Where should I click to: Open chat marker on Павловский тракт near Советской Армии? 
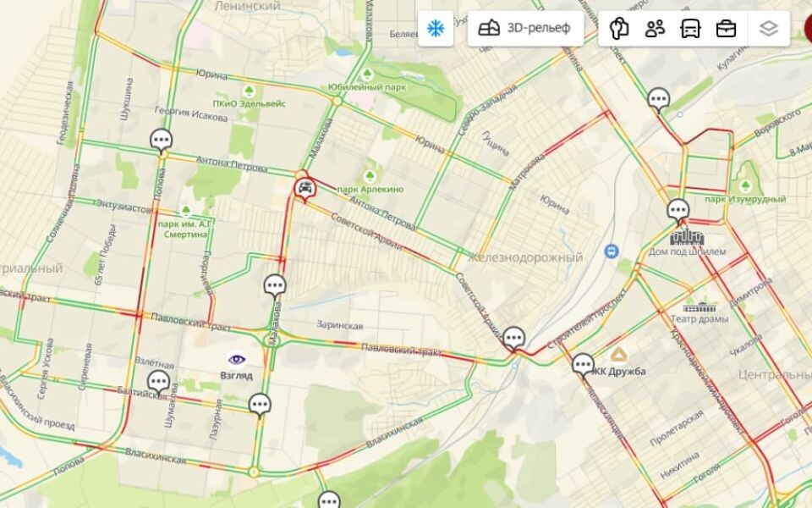click(x=513, y=339)
